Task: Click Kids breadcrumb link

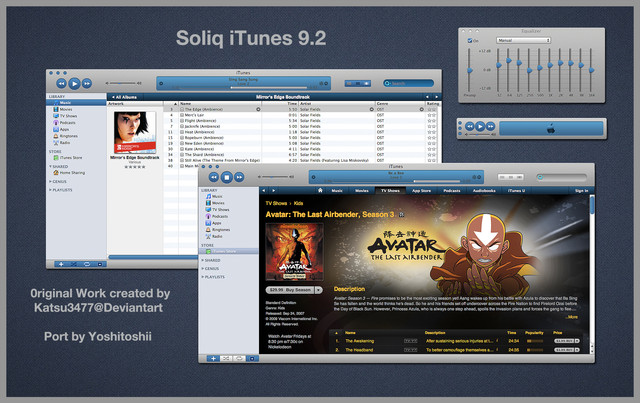Action: coord(298,203)
